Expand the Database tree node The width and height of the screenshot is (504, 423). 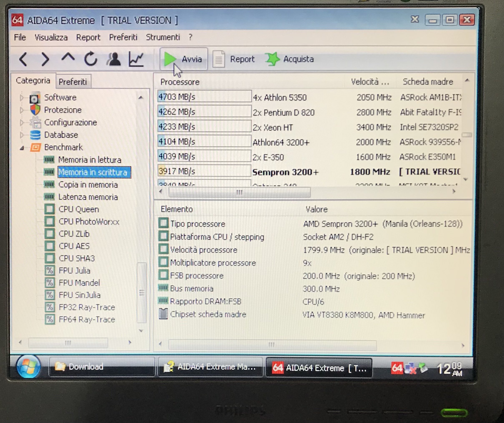pyautogui.click(x=22, y=135)
